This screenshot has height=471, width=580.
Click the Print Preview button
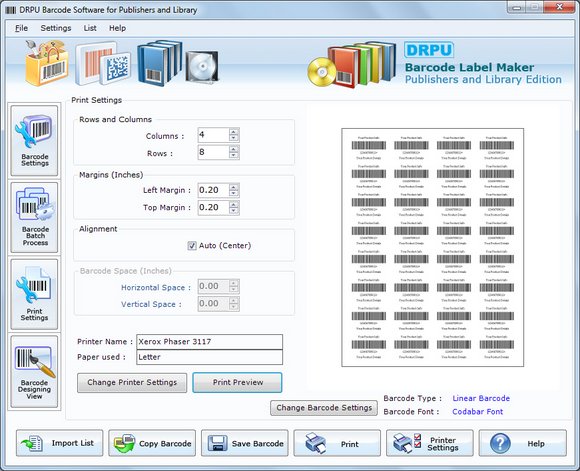(x=237, y=383)
